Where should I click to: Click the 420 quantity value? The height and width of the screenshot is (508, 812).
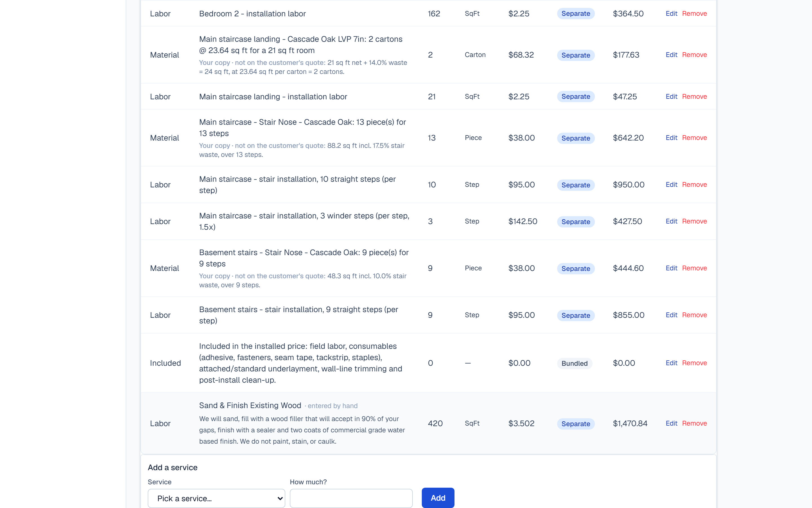tap(435, 424)
